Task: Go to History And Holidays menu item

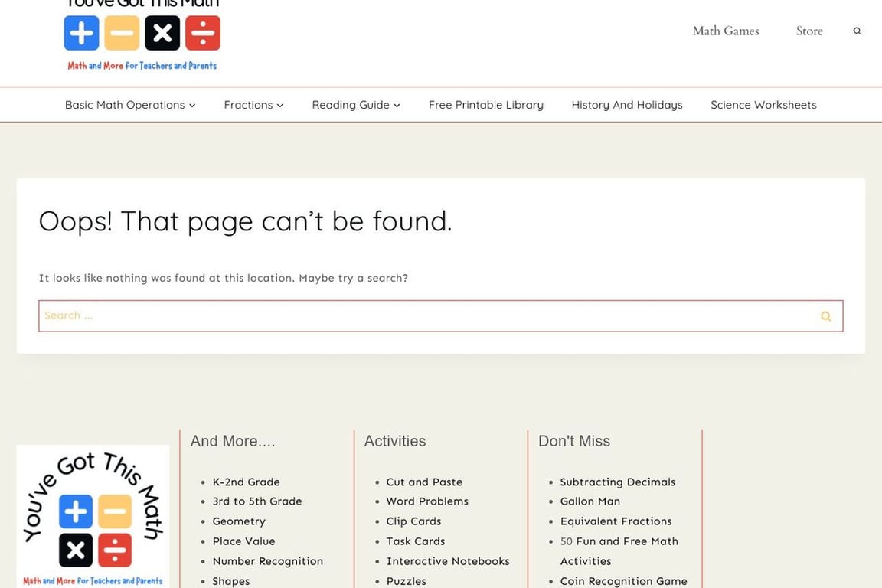Action: pos(626,105)
